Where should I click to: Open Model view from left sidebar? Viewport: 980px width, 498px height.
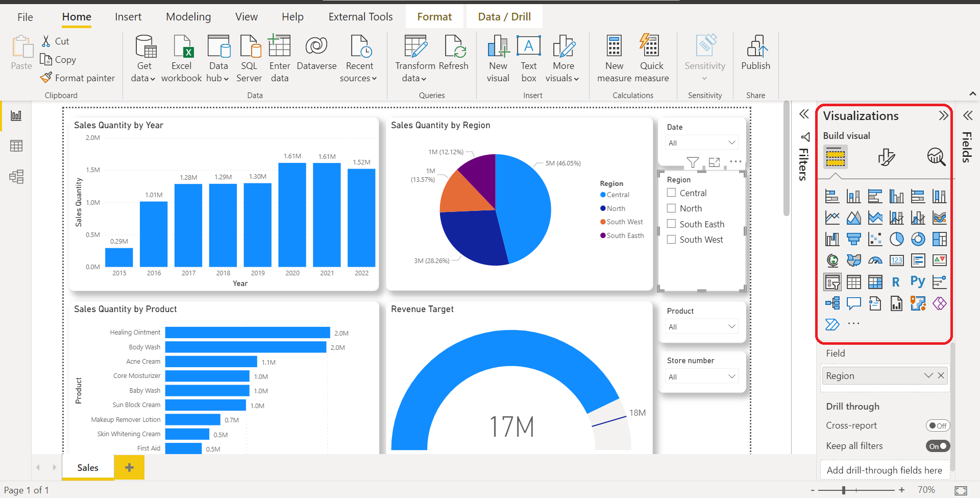coord(16,176)
